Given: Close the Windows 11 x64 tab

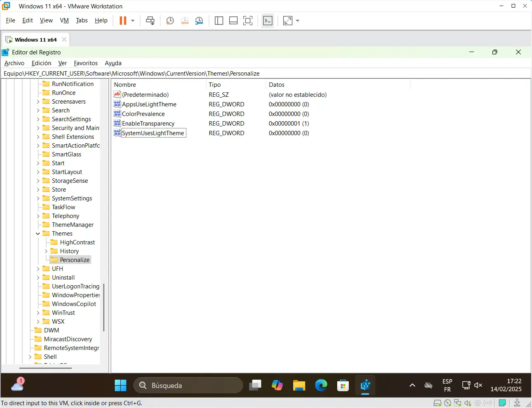Looking at the screenshot, I should [64, 40].
